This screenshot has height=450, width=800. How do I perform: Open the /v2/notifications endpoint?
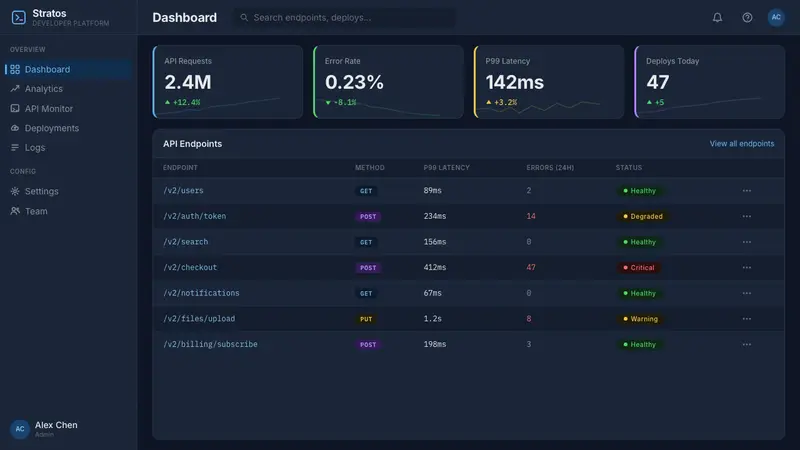pos(201,293)
